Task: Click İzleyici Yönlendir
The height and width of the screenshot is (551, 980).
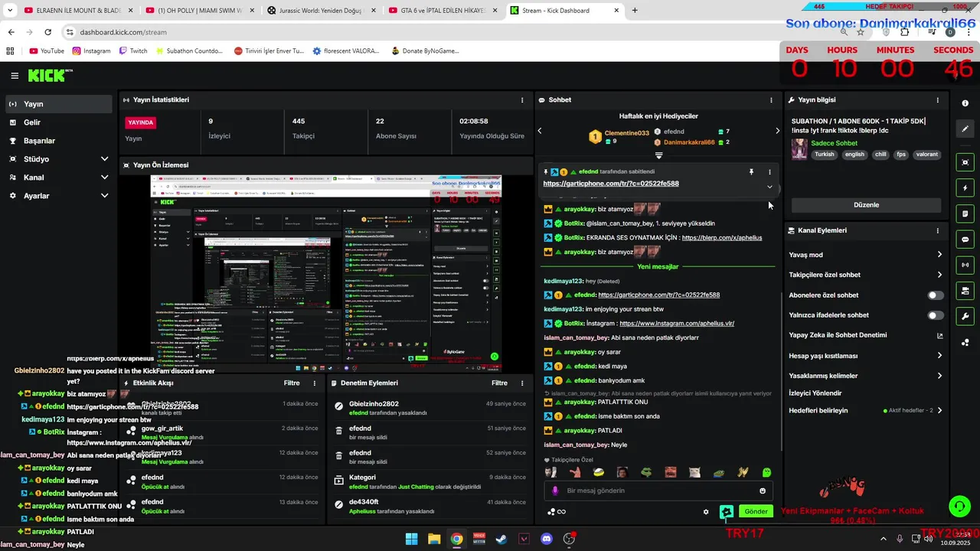Action: pos(815,393)
